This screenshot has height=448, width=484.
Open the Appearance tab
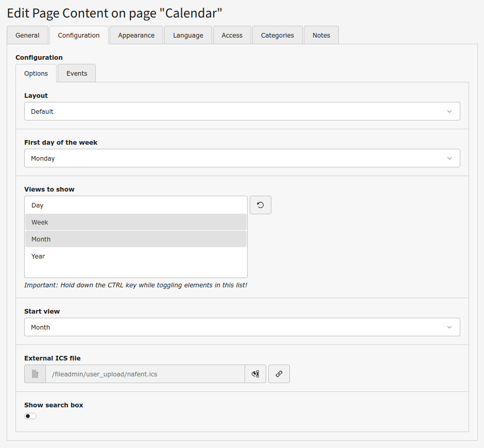pyautogui.click(x=136, y=36)
